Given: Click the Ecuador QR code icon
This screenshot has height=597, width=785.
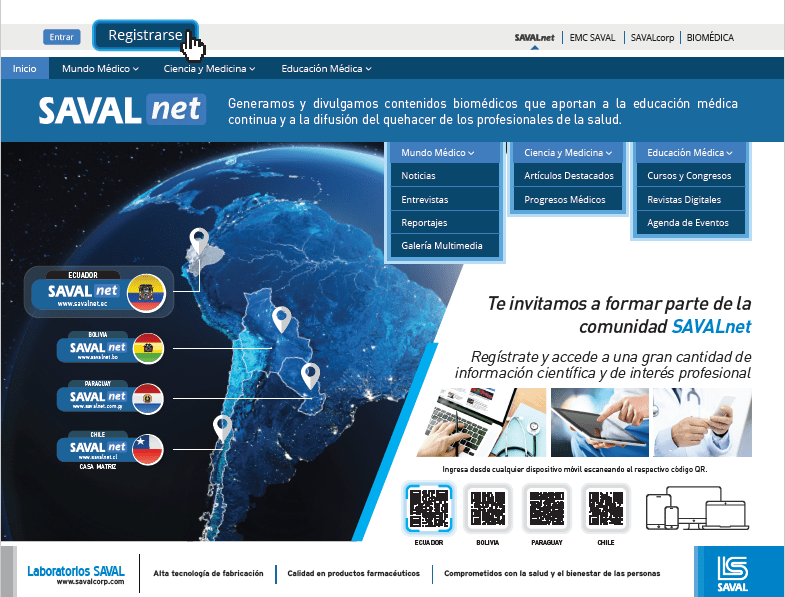Looking at the screenshot, I should pyautogui.click(x=429, y=508).
